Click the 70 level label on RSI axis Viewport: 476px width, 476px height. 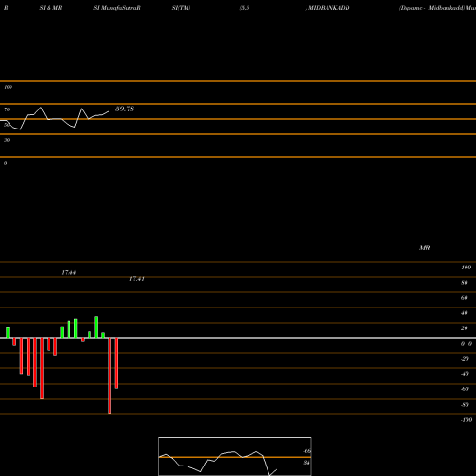click(x=7, y=109)
